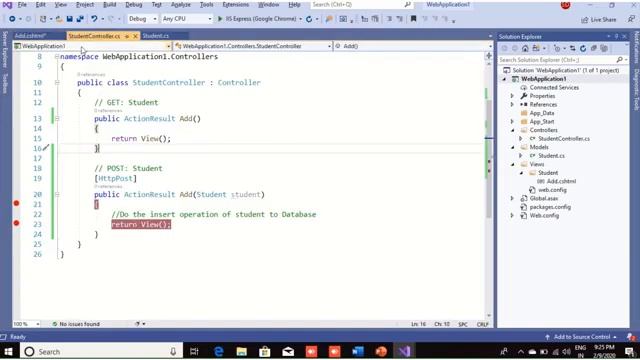Screen dimensions: 640x360
Task: Click the Home icon in Solution Explorer
Action: click(x=525, y=49)
